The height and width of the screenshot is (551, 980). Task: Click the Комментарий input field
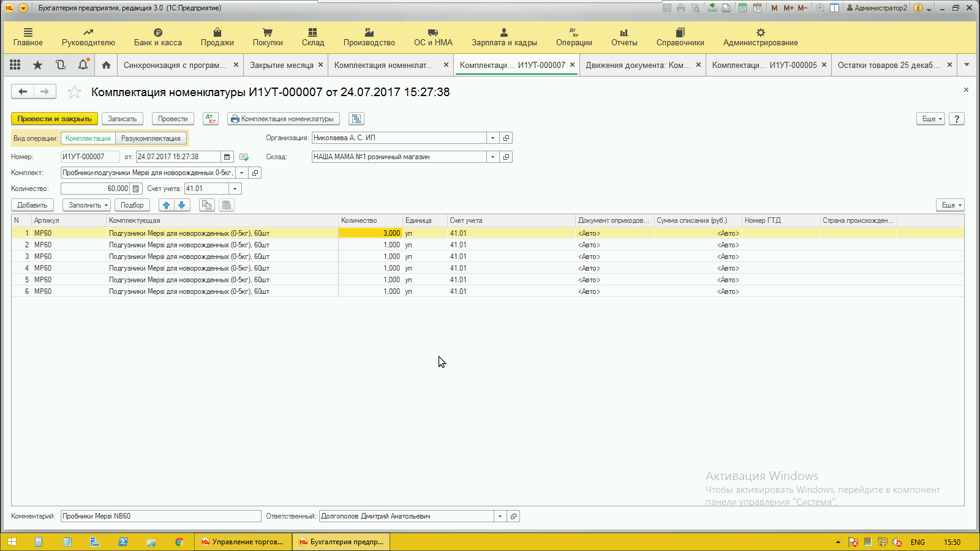click(160, 516)
